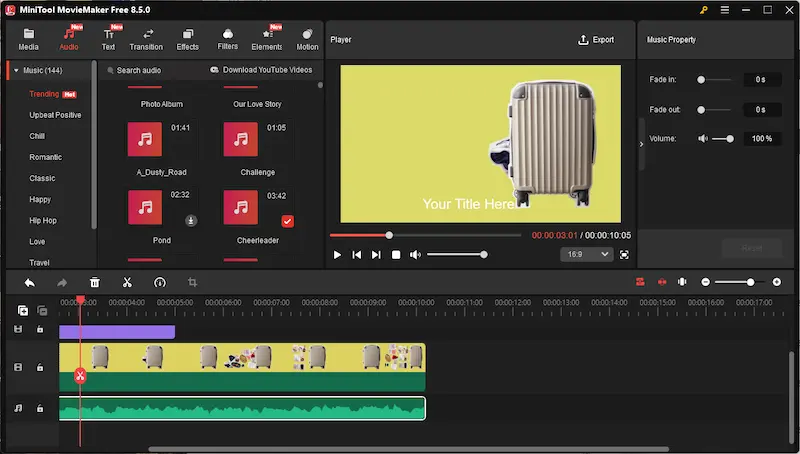Switch to the Transition tab
This screenshot has width=800, height=454.
[x=146, y=39]
